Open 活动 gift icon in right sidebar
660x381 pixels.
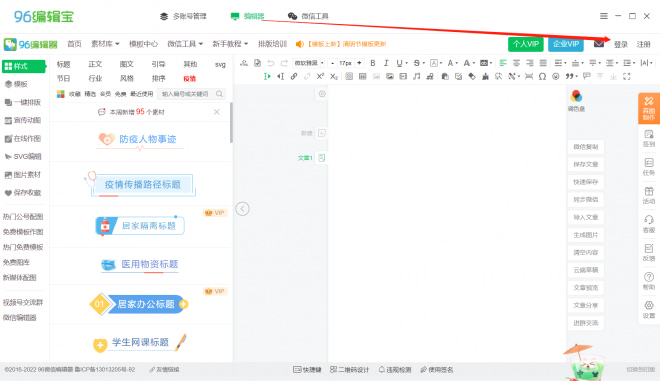click(649, 195)
